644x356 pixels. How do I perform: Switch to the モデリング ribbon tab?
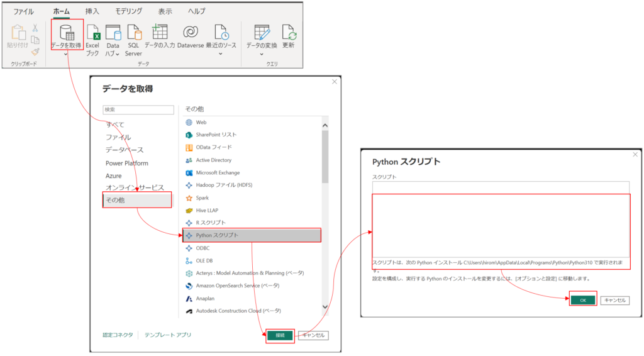coord(128,11)
